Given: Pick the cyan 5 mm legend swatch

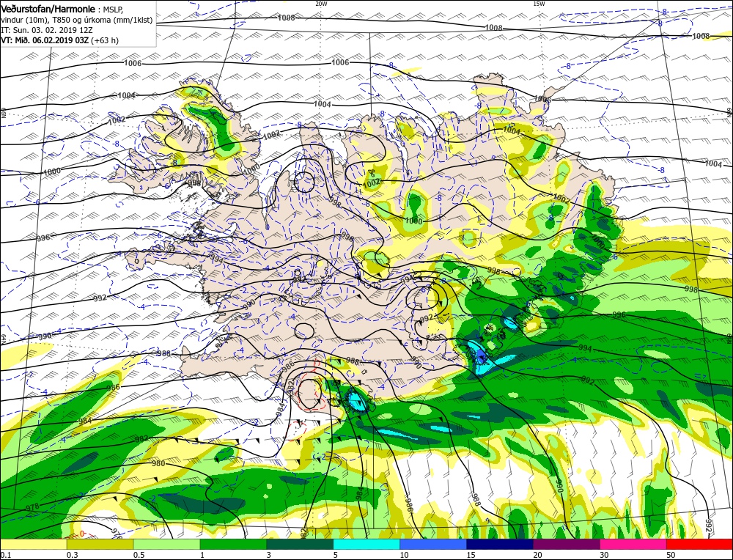Looking at the screenshot, I should click(366, 544).
